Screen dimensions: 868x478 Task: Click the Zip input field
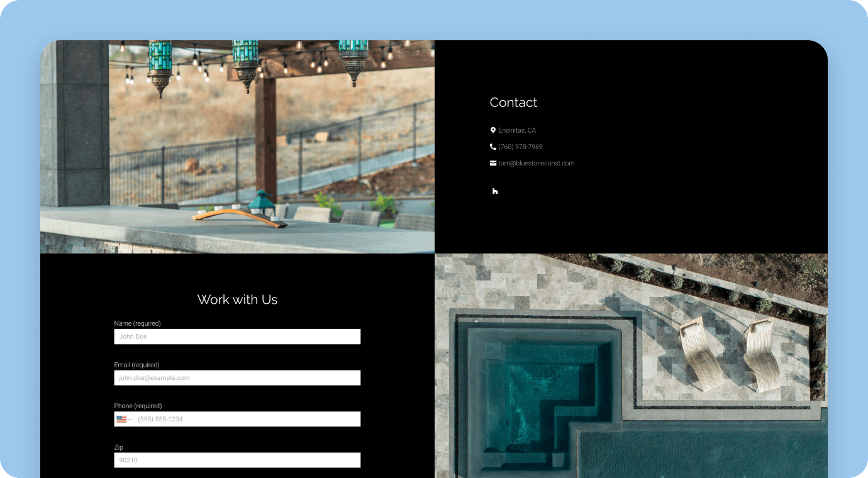[237, 460]
